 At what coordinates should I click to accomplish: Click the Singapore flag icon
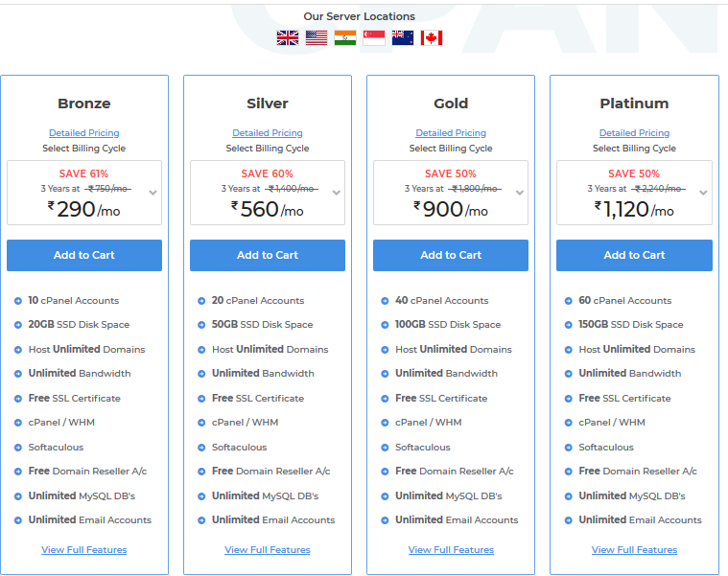coord(374,38)
